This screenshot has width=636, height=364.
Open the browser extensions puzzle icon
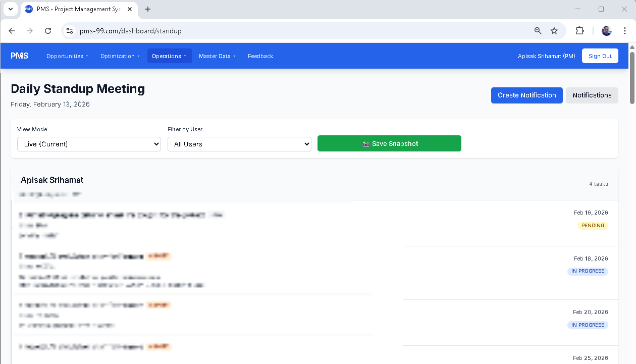click(x=579, y=31)
